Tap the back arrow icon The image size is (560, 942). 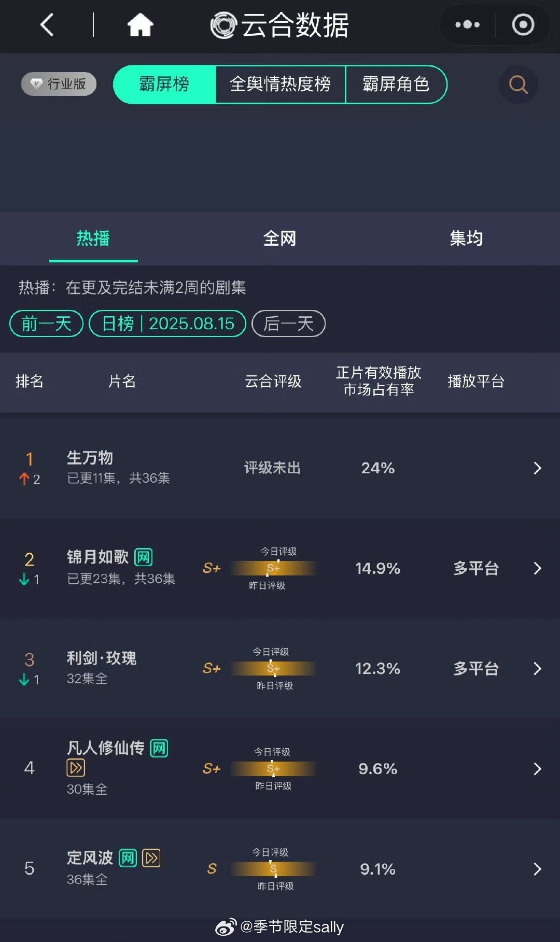point(47,25)
